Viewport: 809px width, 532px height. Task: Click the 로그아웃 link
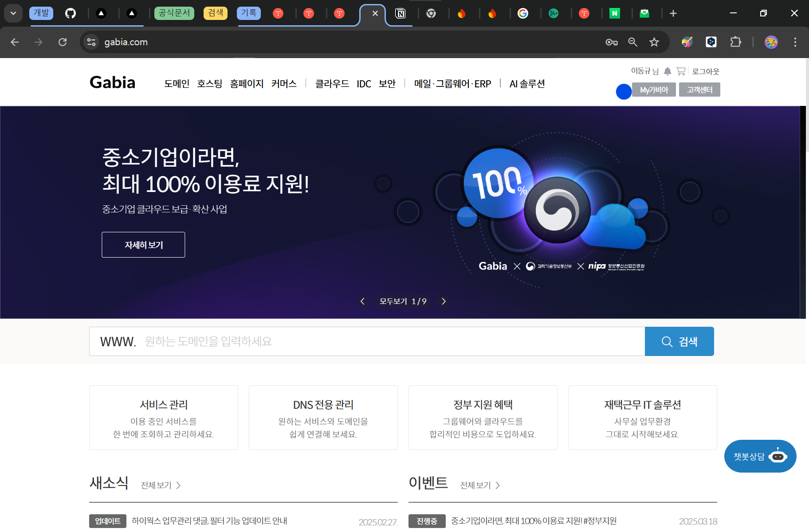(x=706, y=71)
